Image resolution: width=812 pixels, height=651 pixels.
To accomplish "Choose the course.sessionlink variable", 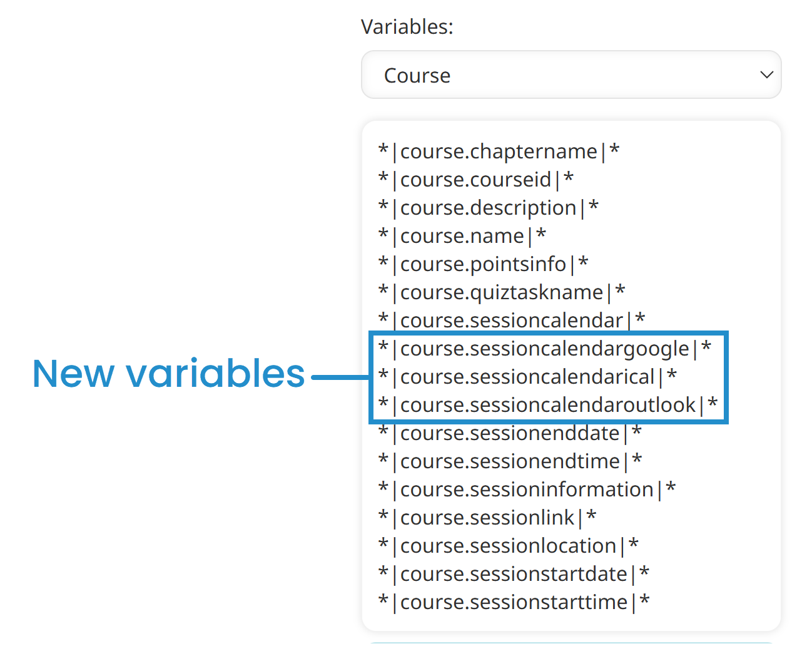I will (487, 518).
